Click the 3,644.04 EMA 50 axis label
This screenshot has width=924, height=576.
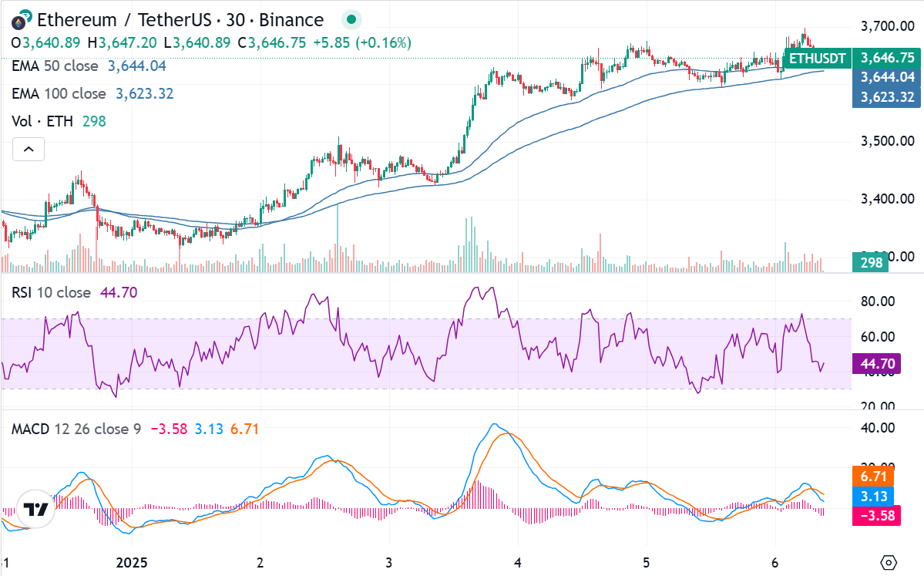click(887, 77)
